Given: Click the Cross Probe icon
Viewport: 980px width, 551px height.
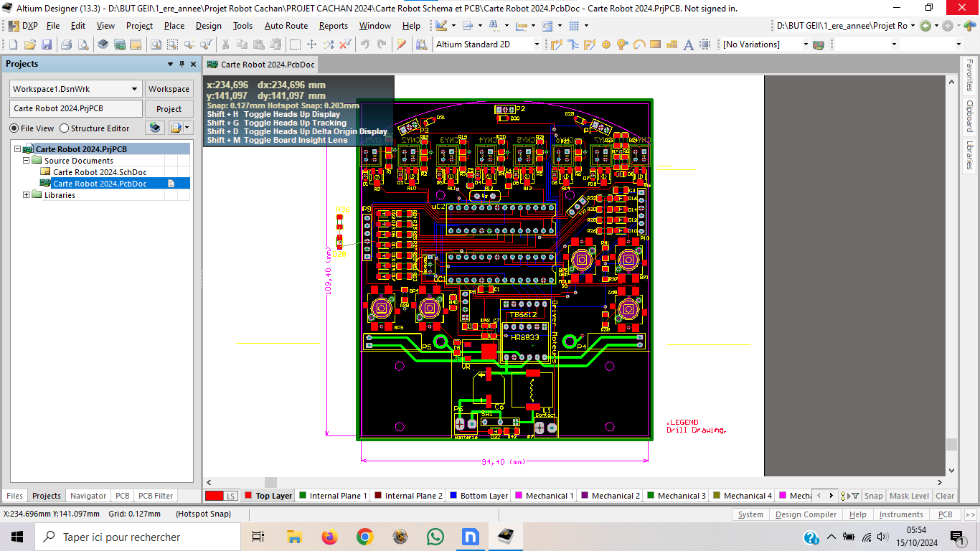Looking at the screenshot, I should click(402, 44).
